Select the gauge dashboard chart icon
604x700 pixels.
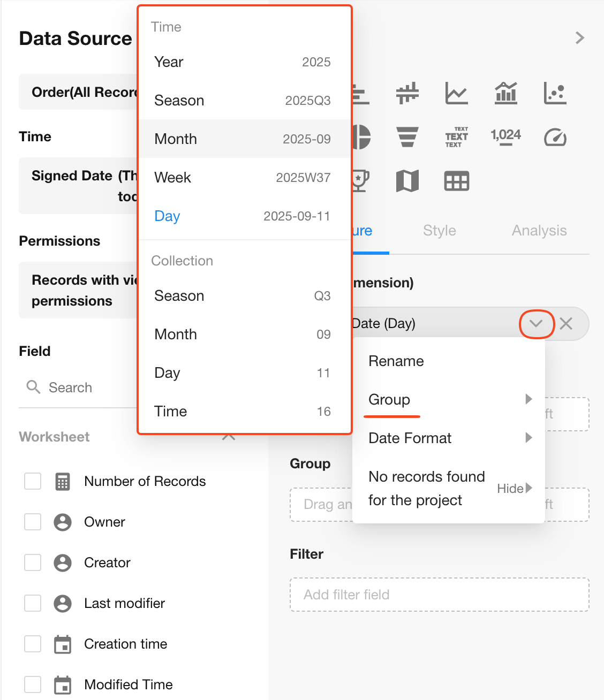click(555, 138)
